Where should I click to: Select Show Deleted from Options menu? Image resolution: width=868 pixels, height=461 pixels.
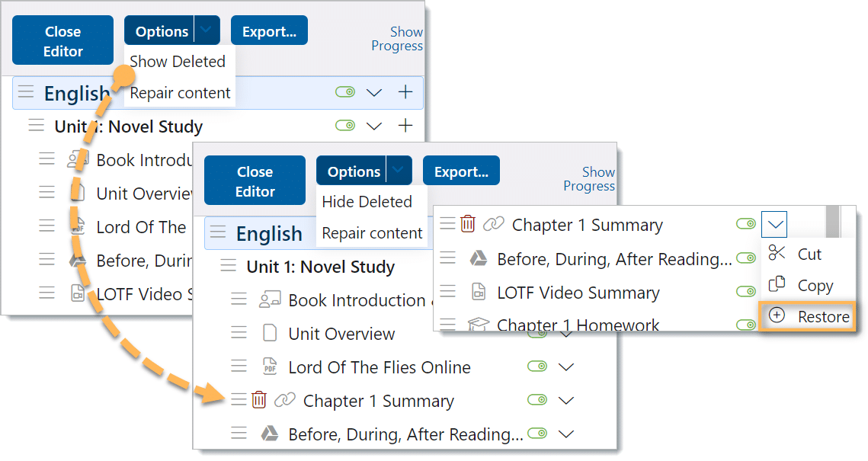(x=178, y=62)
